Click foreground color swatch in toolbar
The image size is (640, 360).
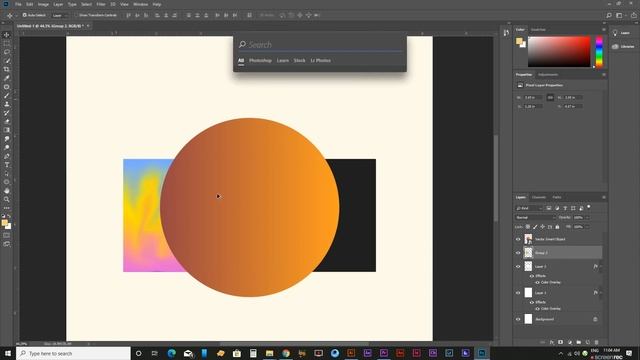(5, 223)
